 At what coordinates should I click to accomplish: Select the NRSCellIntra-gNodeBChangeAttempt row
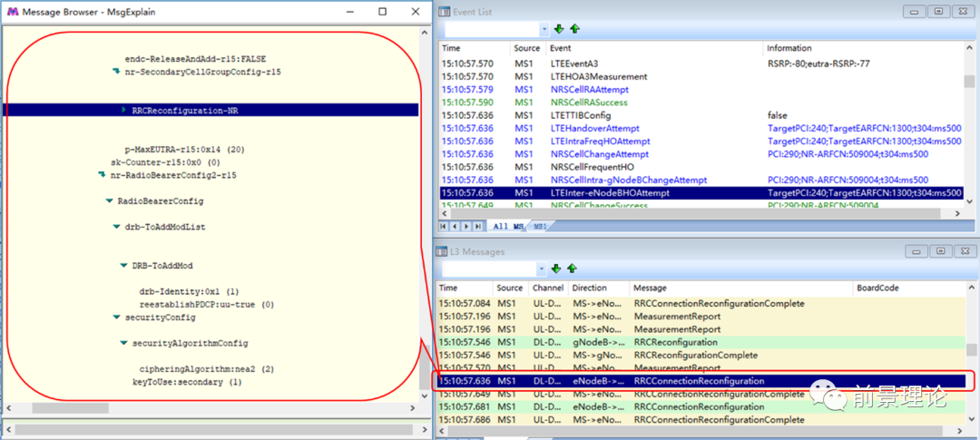tap(701, 180)
